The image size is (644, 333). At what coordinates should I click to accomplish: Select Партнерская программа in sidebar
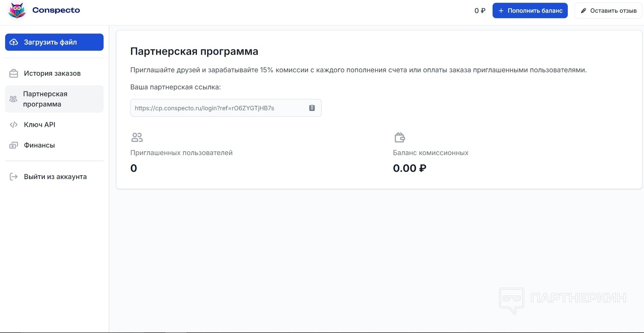(54, 99)
